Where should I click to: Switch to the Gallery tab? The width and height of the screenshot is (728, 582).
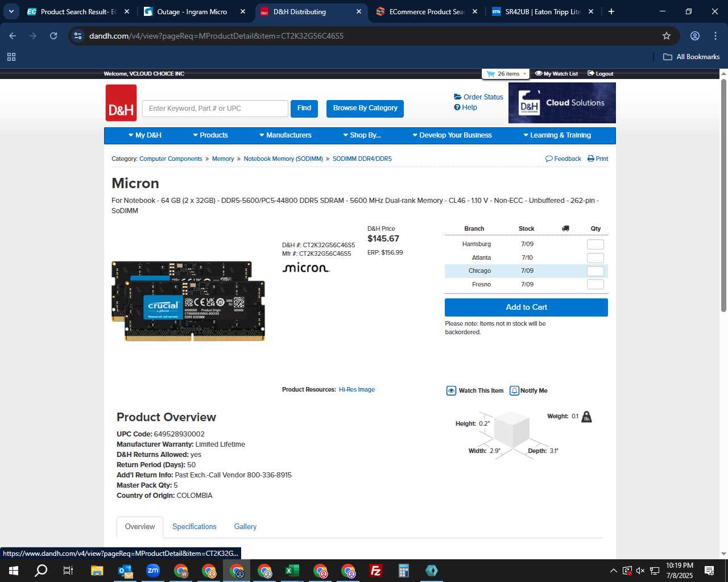coord(245,527)
